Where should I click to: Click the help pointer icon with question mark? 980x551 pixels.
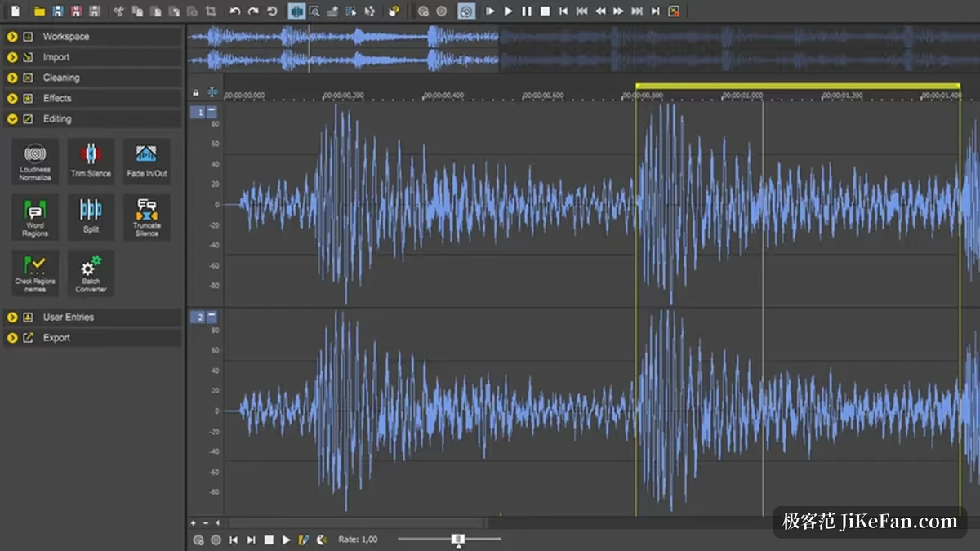394,11
